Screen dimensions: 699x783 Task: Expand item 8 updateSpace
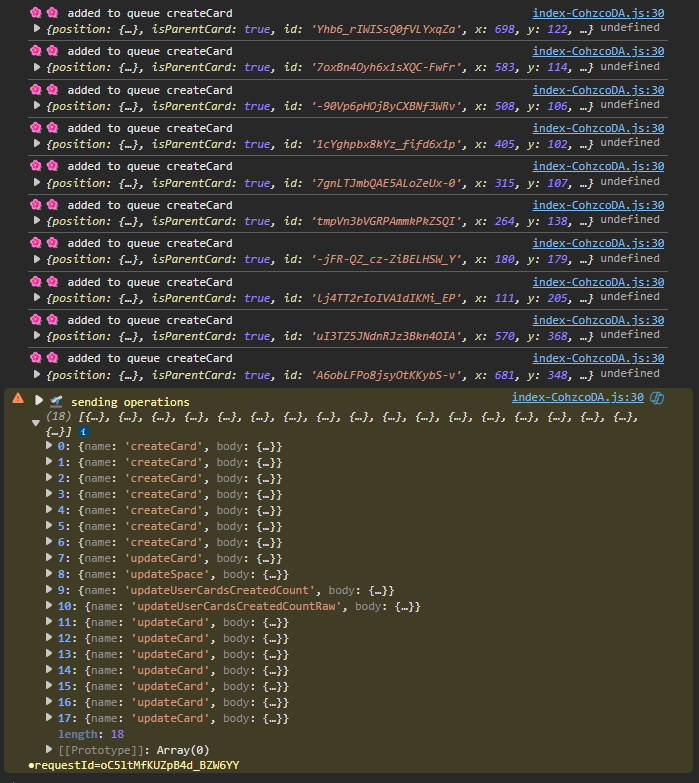(x=50, y=574)
